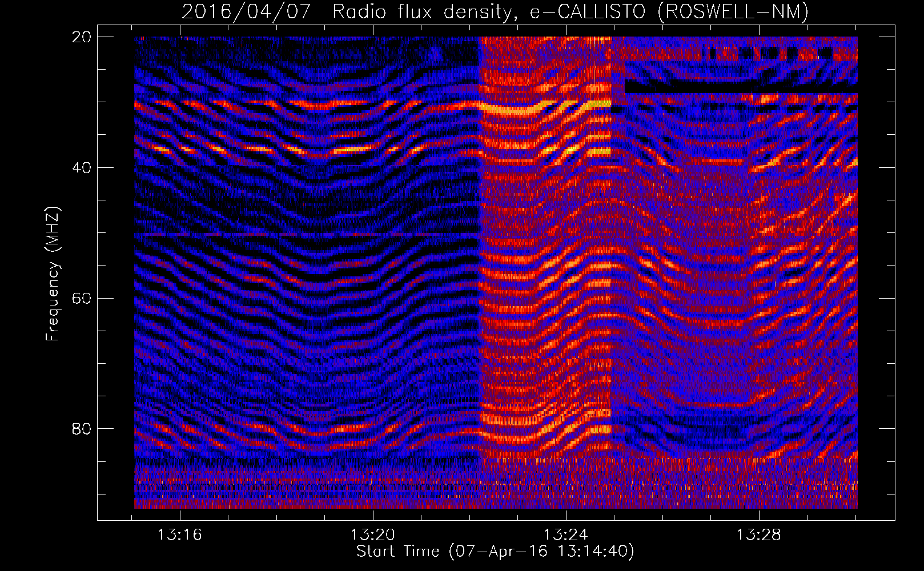Screen dimensions: 924x571
Task: Click the time tick label "13:16"
Action: point(180,535)
